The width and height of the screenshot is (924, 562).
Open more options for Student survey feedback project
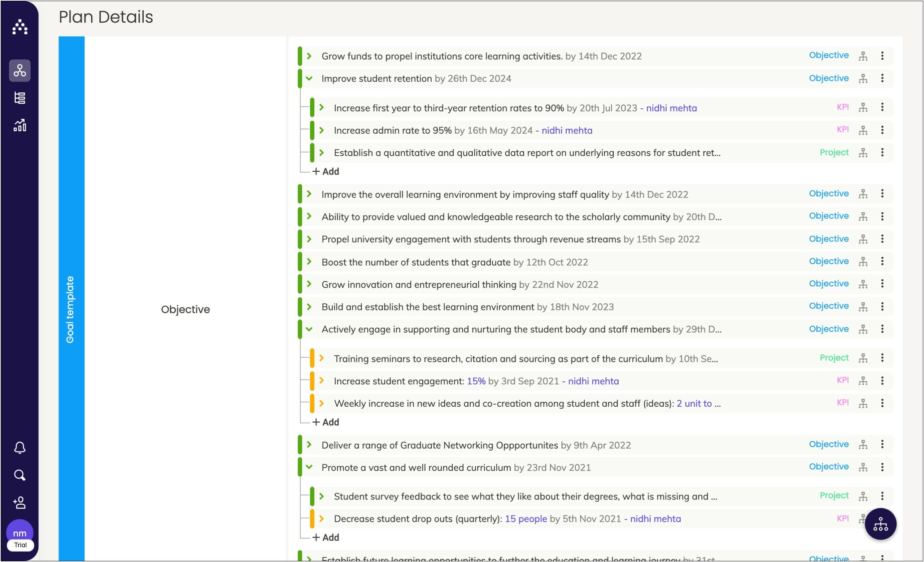coord(882,496)
